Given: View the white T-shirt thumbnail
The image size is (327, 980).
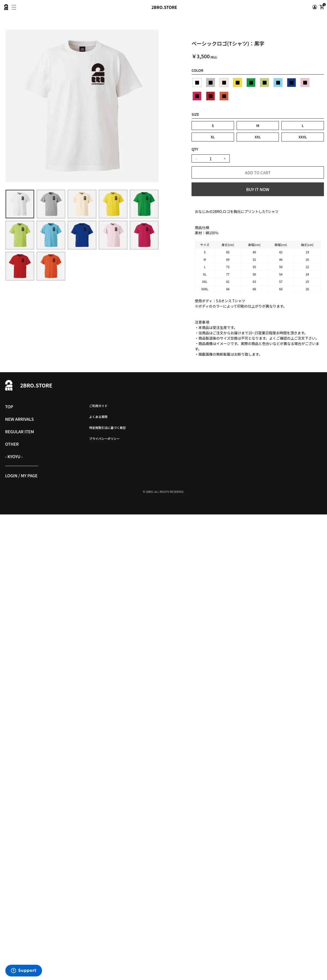Looking at the screenshot, I should [x=20, y=204].
